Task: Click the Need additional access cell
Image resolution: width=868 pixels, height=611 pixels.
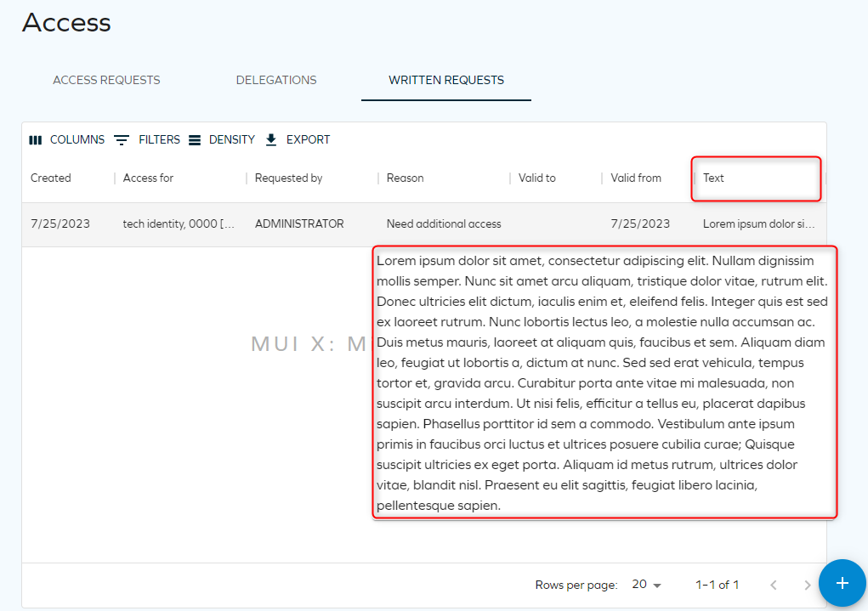Action: pos(444,224)
